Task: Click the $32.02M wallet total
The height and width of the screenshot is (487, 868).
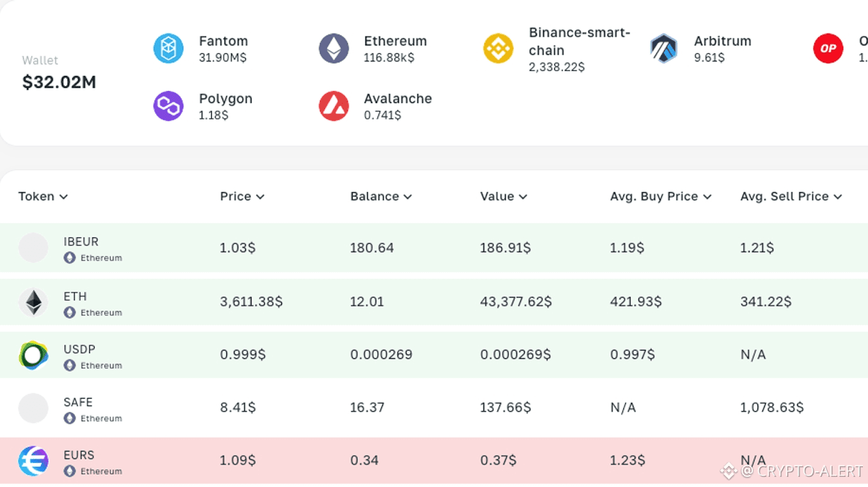Action: (x=59, y=82)
